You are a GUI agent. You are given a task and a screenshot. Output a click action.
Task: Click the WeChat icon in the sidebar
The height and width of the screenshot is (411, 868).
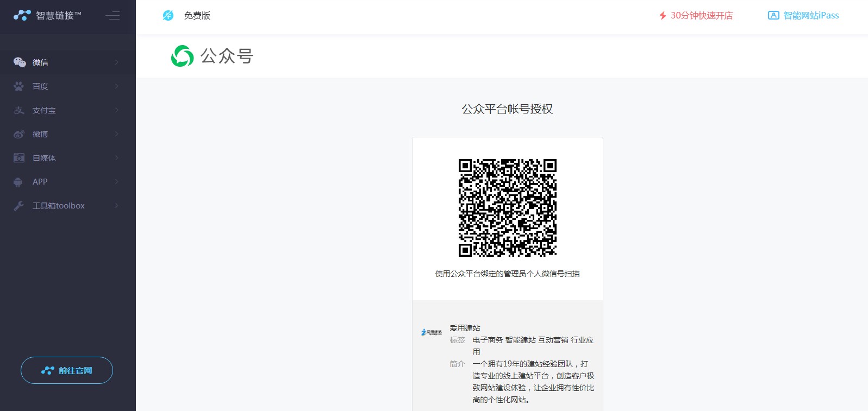pyautogui.click(x=20, y=62)
